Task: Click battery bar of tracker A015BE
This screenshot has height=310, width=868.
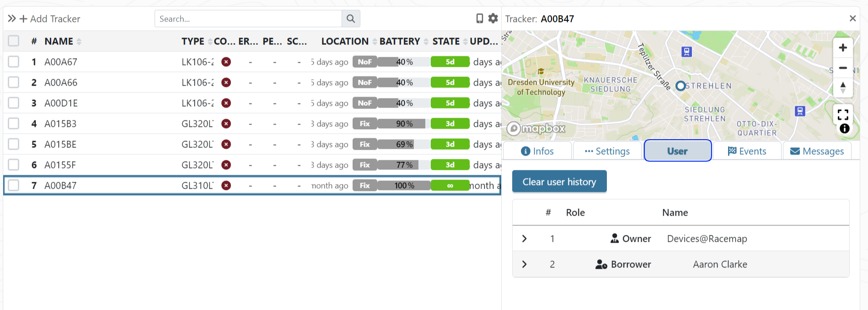Action: click(x=404, y=144)
